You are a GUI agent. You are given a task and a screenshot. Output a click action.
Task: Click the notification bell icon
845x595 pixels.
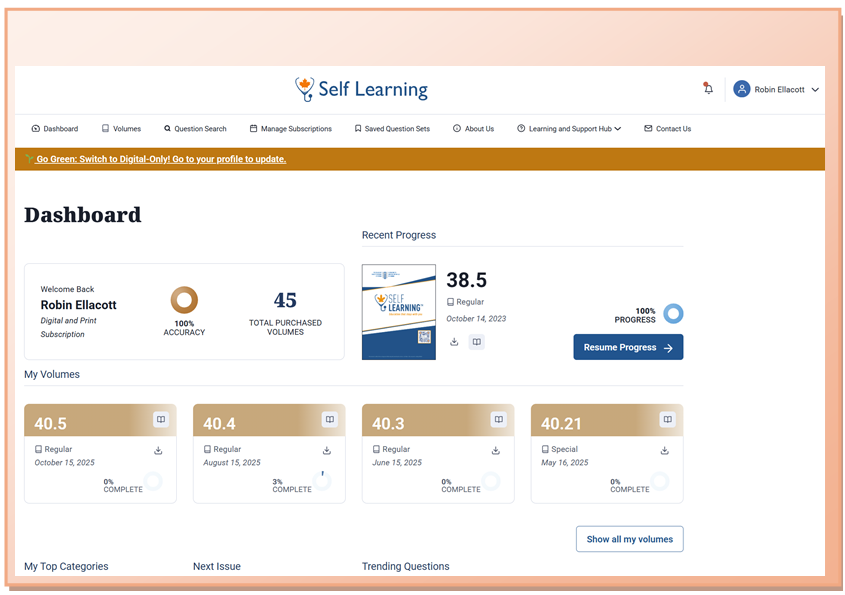coord(708,89)
